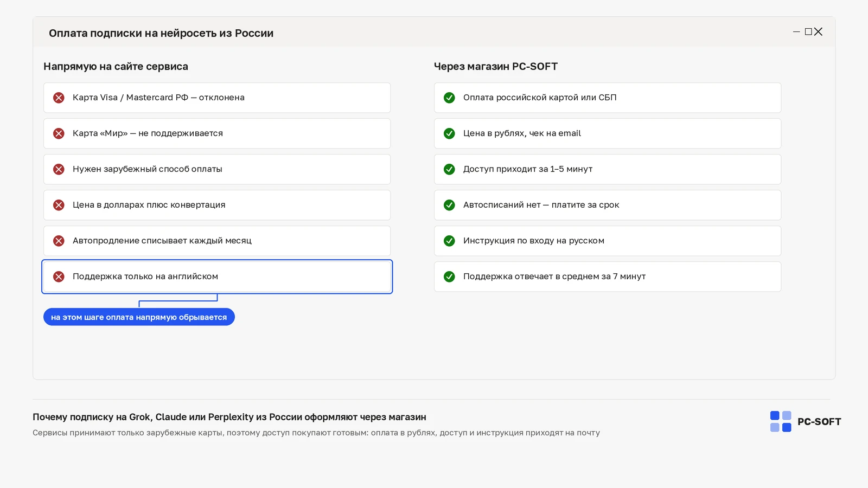The width and height of the screenshot is (868, 488).
Task: Click the PC-SOFT four-square logo icon
Action: pos(781,421)
